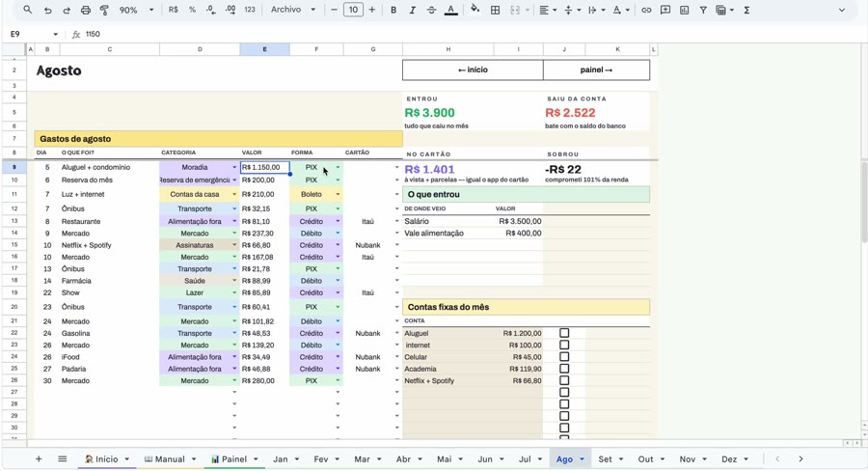Open the all sheets list

tap(63, 458)
